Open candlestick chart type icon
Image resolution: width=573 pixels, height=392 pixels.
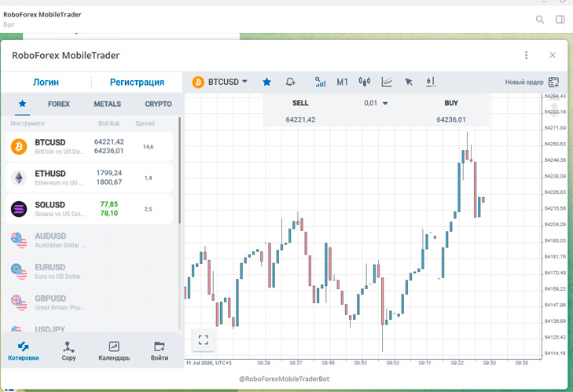tap(365, 82)
